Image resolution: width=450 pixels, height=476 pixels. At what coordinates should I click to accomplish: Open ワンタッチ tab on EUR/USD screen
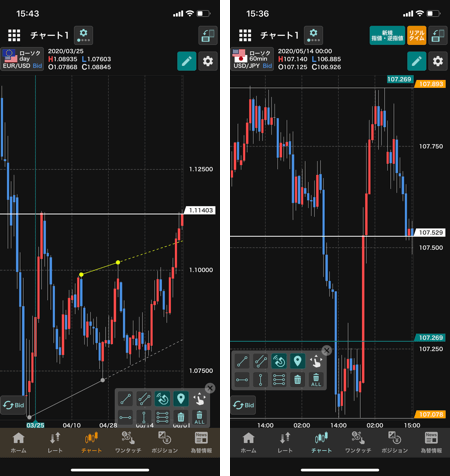[x=128, y=443]
